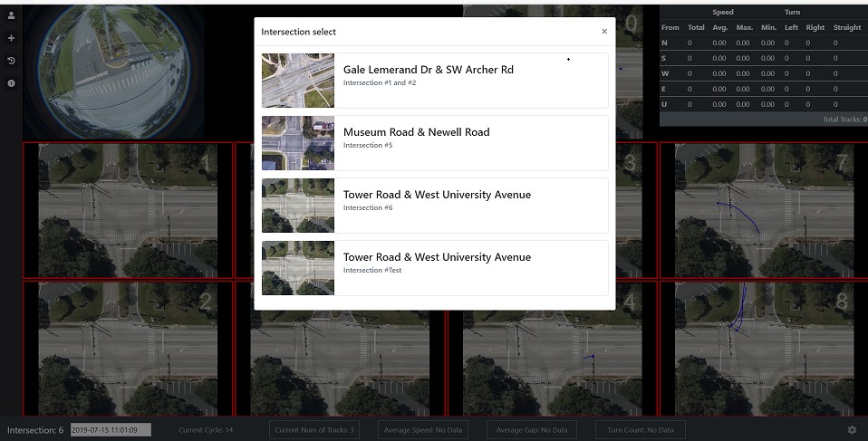Select intersection view panel number 7

(763, 210)
